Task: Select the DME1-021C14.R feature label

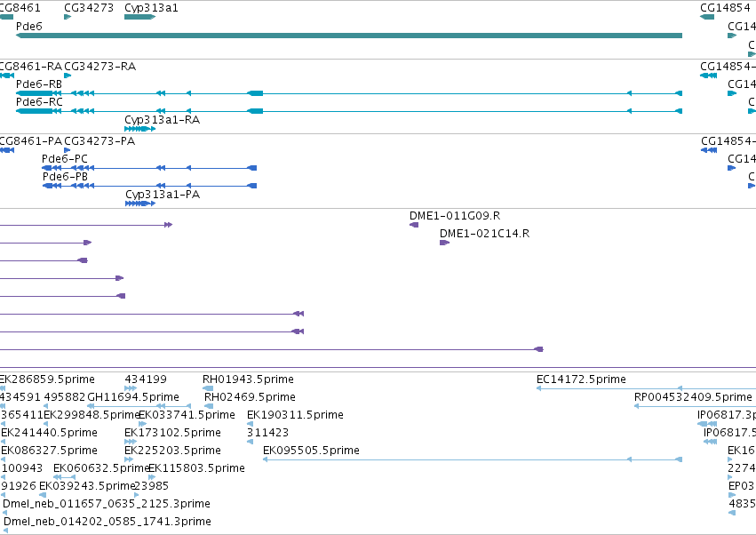Action: tap(484, 234)
